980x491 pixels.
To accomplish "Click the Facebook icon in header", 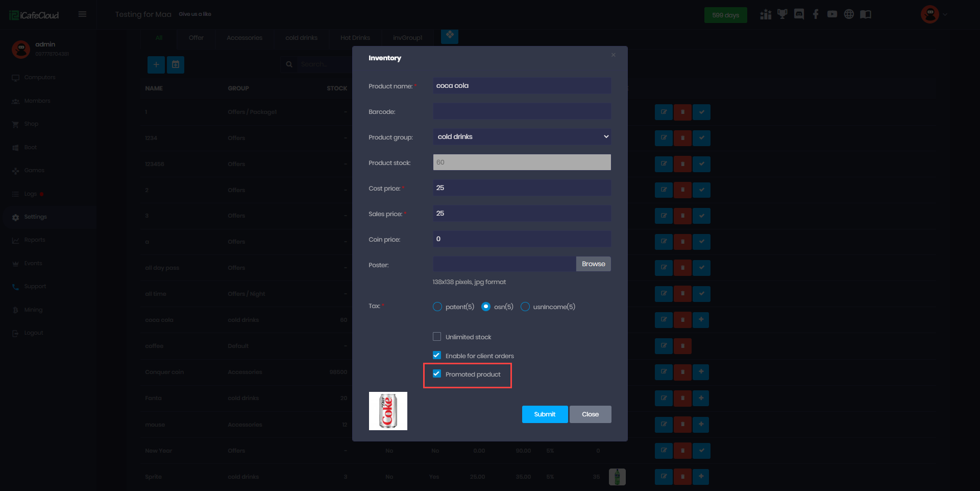I will tap(816, 14).
